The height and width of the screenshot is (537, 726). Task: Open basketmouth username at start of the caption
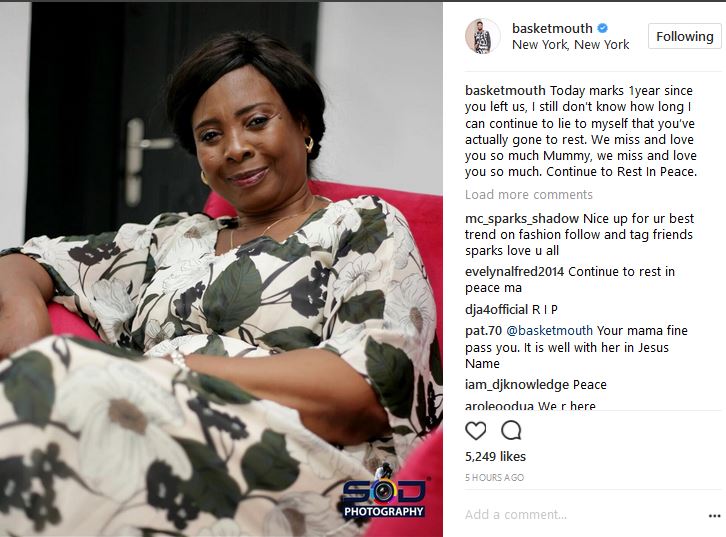coord(505,91)
